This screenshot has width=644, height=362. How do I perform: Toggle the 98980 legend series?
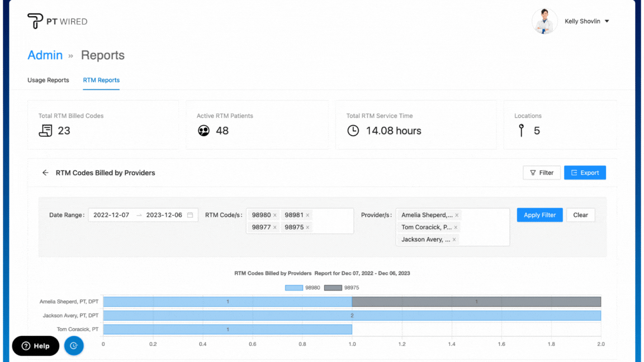pos(302,288)
